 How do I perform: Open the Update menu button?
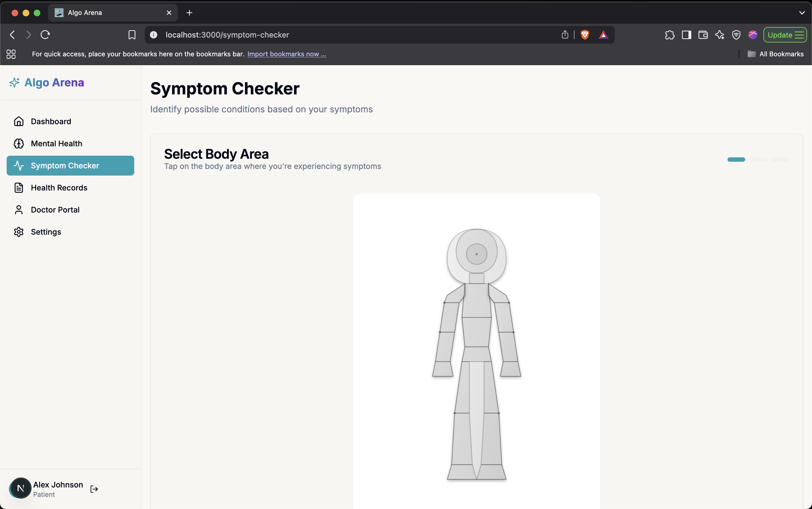(x=785, y=35)
